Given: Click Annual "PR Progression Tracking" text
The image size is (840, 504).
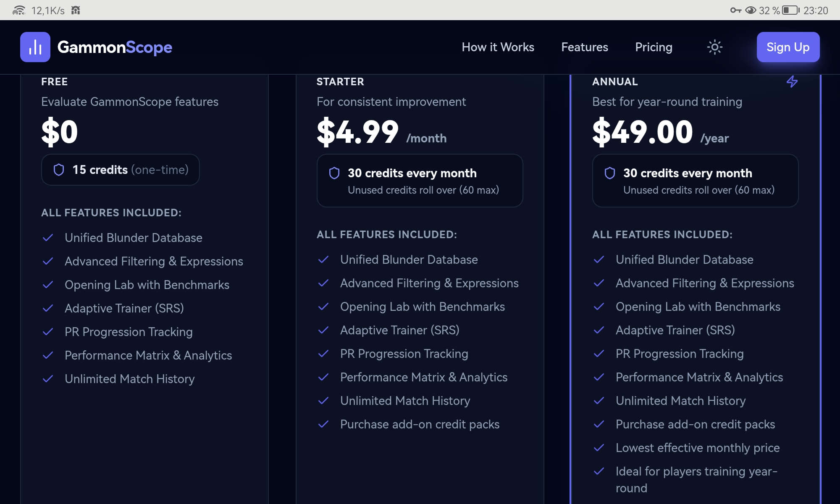Looking at the screenshot, I should click(680, 354).
